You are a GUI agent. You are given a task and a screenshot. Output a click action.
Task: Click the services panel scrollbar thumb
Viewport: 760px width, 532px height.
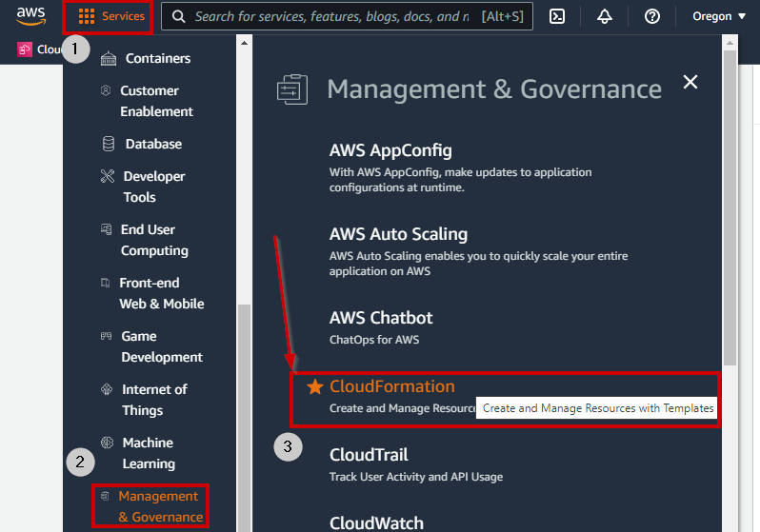pos(730,207)
